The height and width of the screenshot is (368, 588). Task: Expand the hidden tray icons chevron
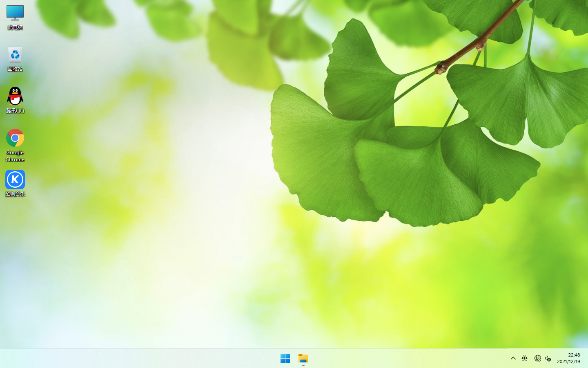click(x=513, y=359)
